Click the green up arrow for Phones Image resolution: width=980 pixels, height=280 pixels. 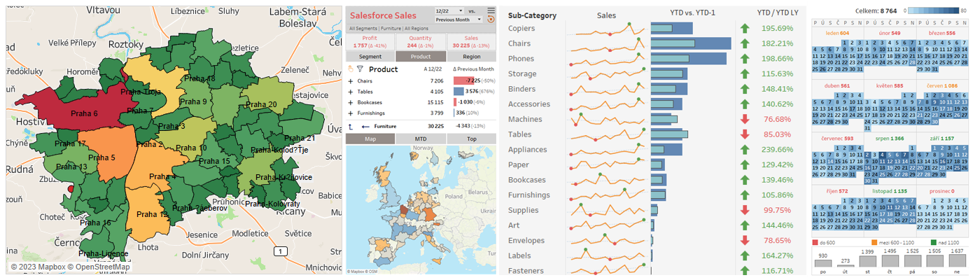[745, 59]
